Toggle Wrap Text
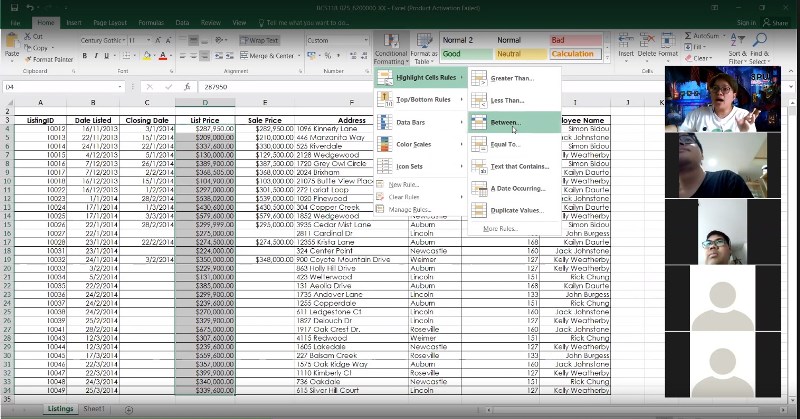Image resolution: width=800 pixels, height=419 pixels. pyautogui.click(x=258, y=40)
